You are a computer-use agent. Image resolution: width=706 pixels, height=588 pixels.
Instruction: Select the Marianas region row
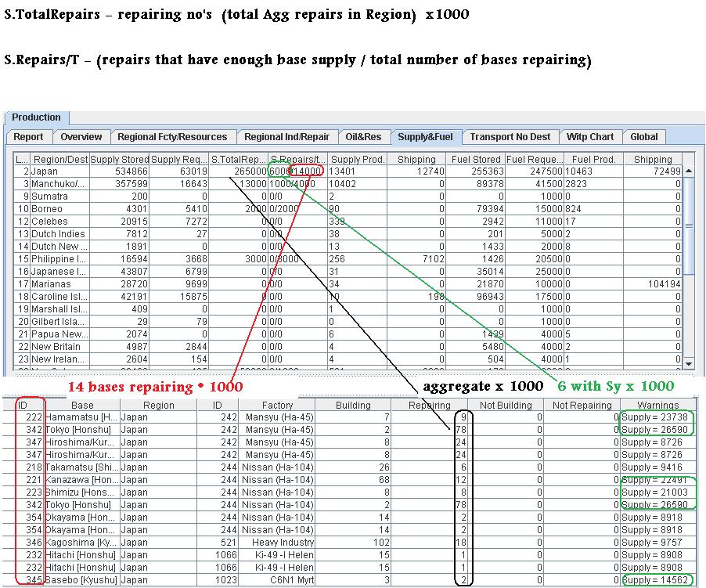(x=348, y=284)
